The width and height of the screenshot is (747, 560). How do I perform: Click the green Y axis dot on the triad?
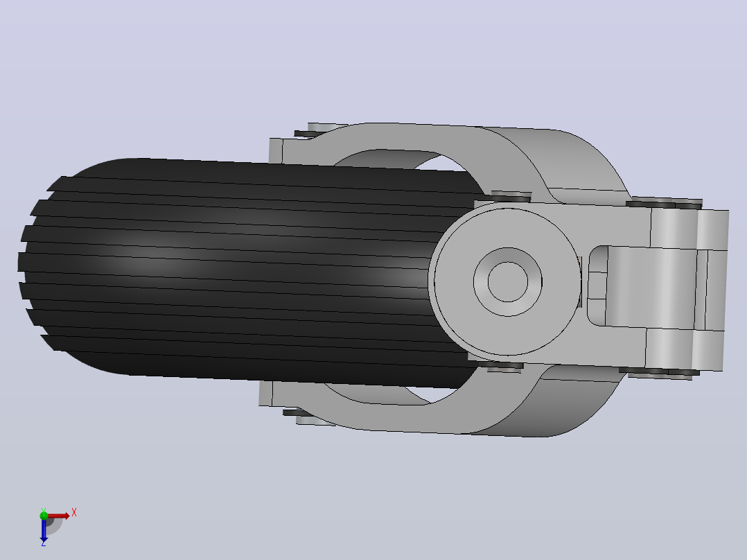pos(44,515)
